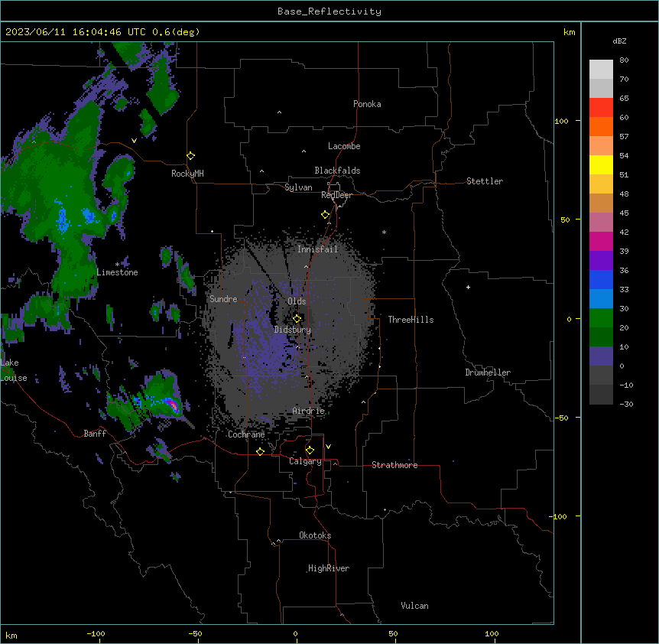This screenshot has height=644, width=659.
Task: Click the Okotoks town label
Action: pos(315,535)
